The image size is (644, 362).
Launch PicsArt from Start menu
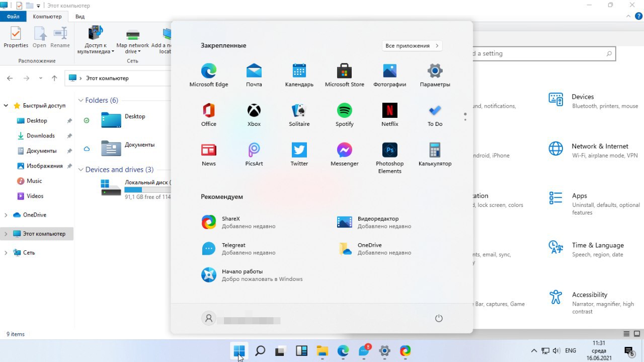click(x=254, y=155)
